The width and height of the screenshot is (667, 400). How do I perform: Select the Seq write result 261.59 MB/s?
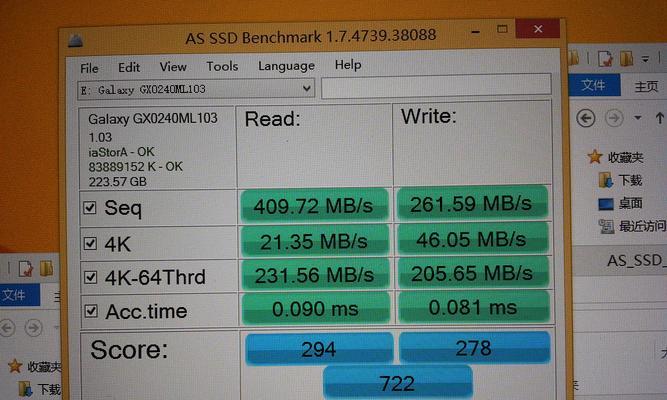(x=472, y=203)
